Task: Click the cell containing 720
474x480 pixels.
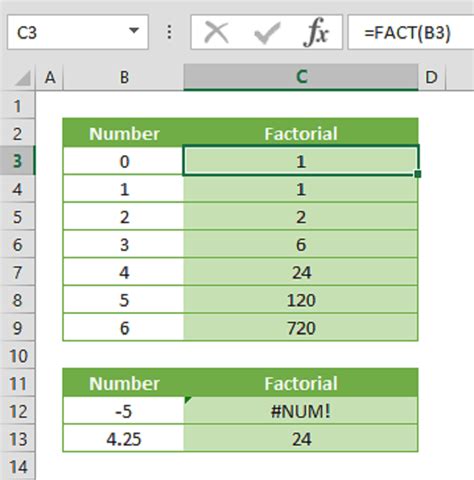Action: [x=301, y=328]
